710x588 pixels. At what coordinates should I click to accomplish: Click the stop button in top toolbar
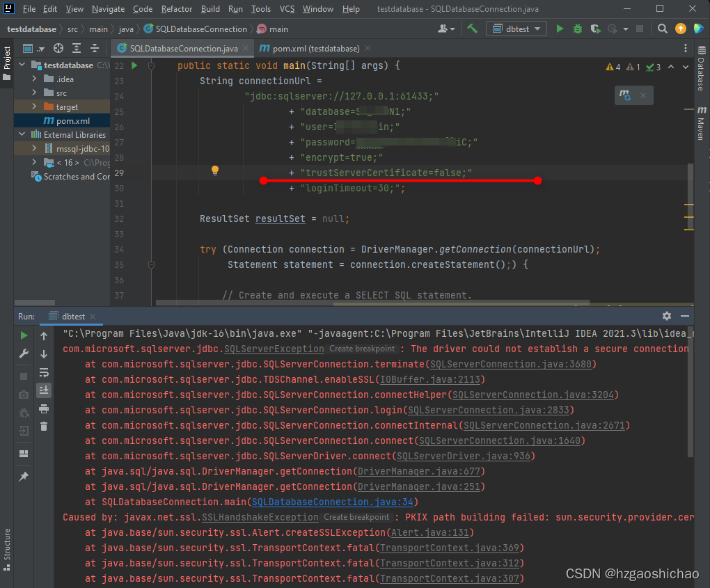coord(640,29)
